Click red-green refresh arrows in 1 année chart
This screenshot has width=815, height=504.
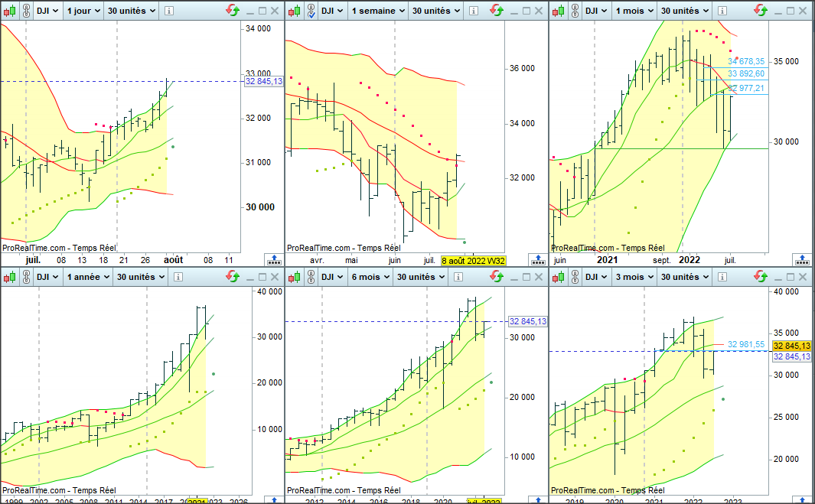pyautogui.click(x=233, y=277)
